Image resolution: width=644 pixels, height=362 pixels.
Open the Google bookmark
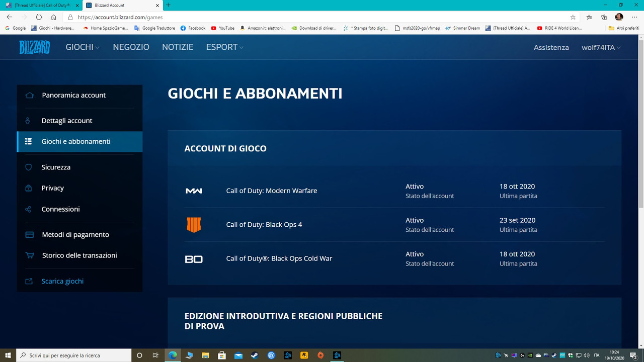click(15, 28)
